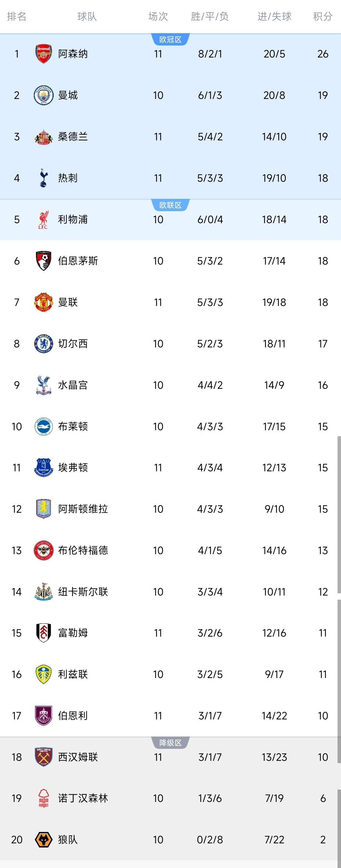Viewport: 341px width, 868px height.
Task: Click the Everton club badge
Action: (x=44, y=468)
